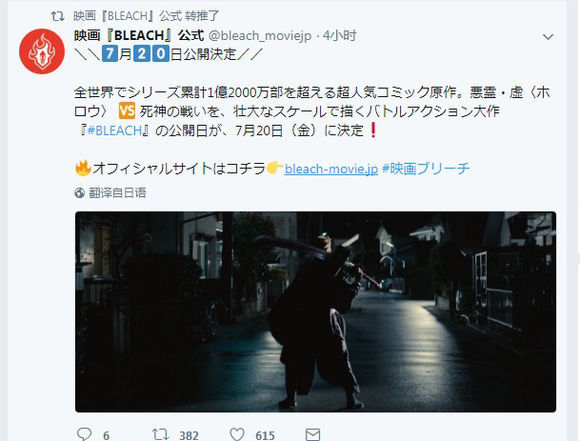The width and height of the screenshot is (580, 441).
Task: Like the tweet with the heart icon
Action: click(237, 434)
